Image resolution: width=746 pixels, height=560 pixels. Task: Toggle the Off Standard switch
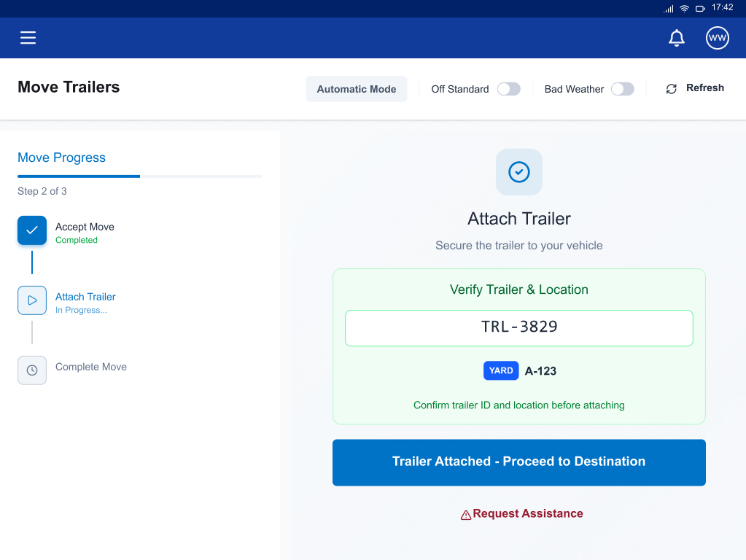tap(508, 89)
